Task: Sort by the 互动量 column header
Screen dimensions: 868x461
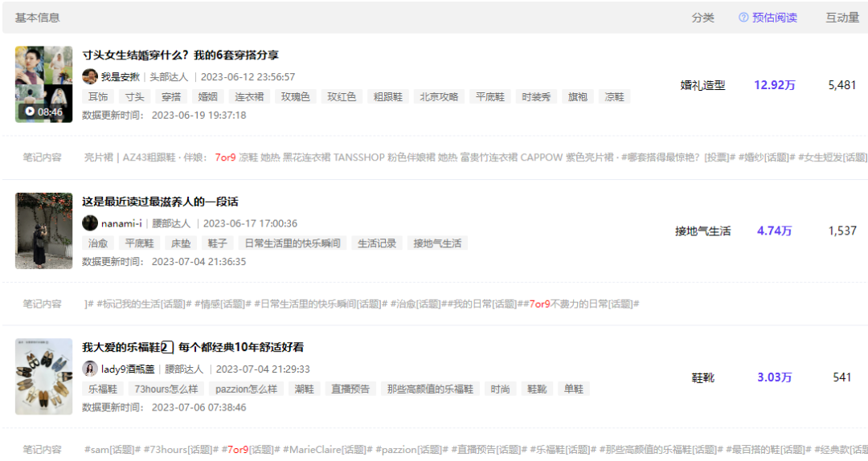Action: pyautogui.click(x=842, y=18)
